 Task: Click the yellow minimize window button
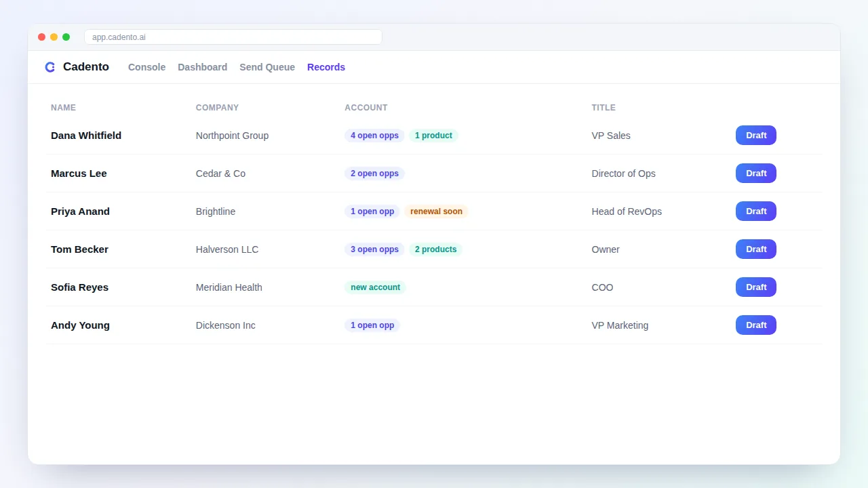(x=54, y=37)
